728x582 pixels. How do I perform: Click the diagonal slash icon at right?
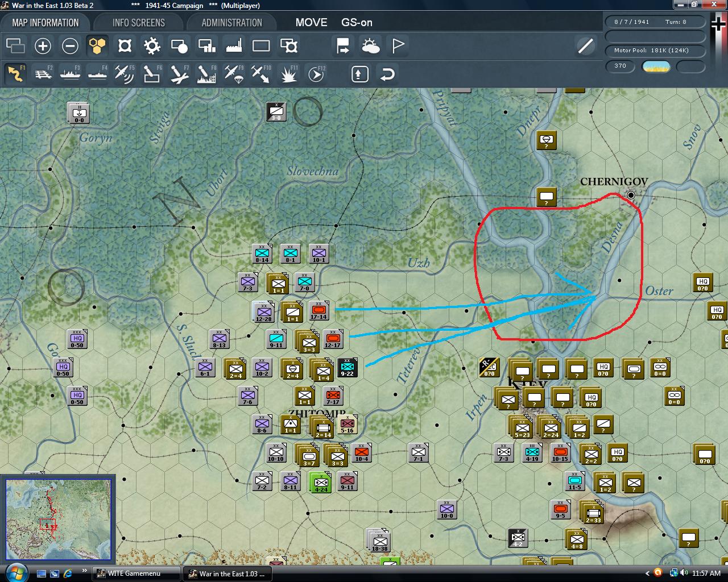point(585,46)
